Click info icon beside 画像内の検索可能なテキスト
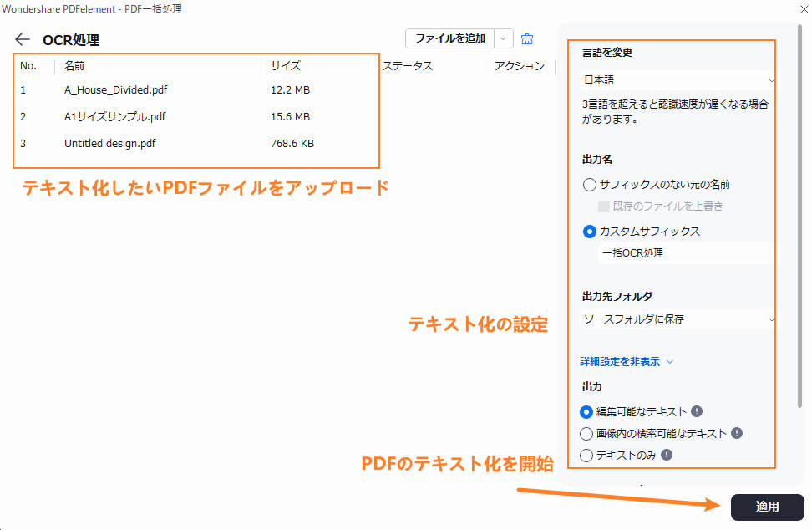The image size is (812, 530). click(735, 433)
